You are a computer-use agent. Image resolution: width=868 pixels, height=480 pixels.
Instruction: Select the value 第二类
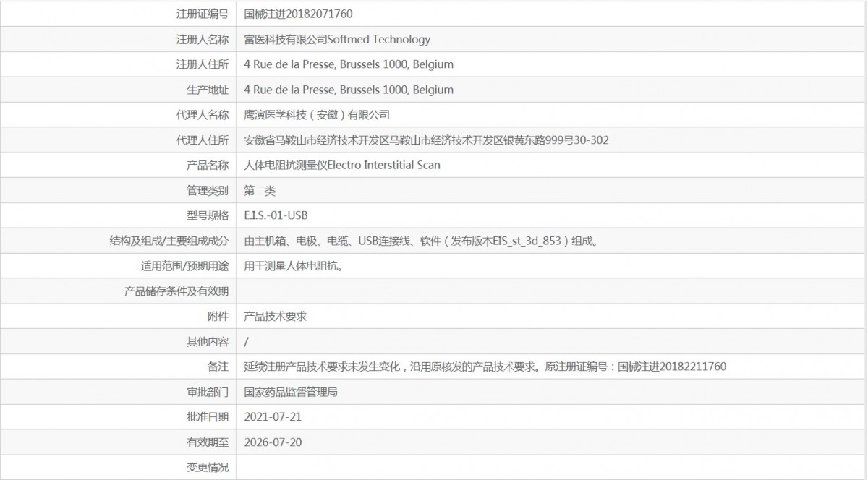click(x=260, y=191)
